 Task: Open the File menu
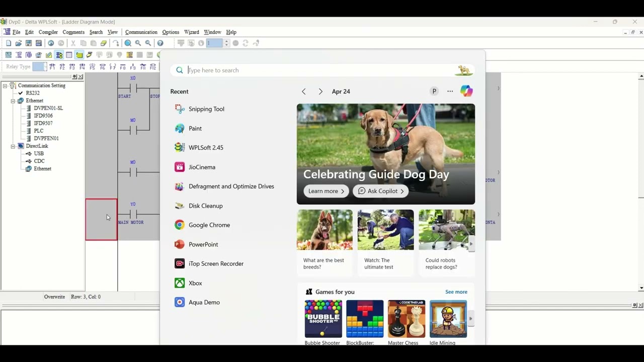point(17,32)
